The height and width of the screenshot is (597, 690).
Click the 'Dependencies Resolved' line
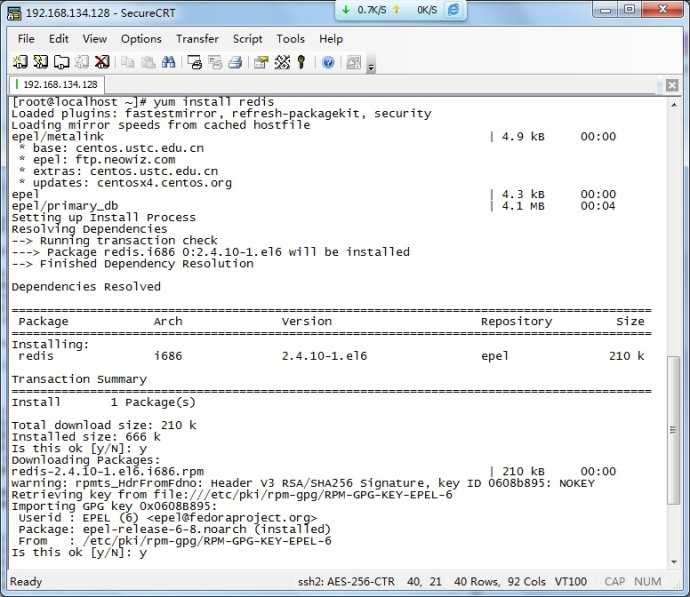click(86, 287)
